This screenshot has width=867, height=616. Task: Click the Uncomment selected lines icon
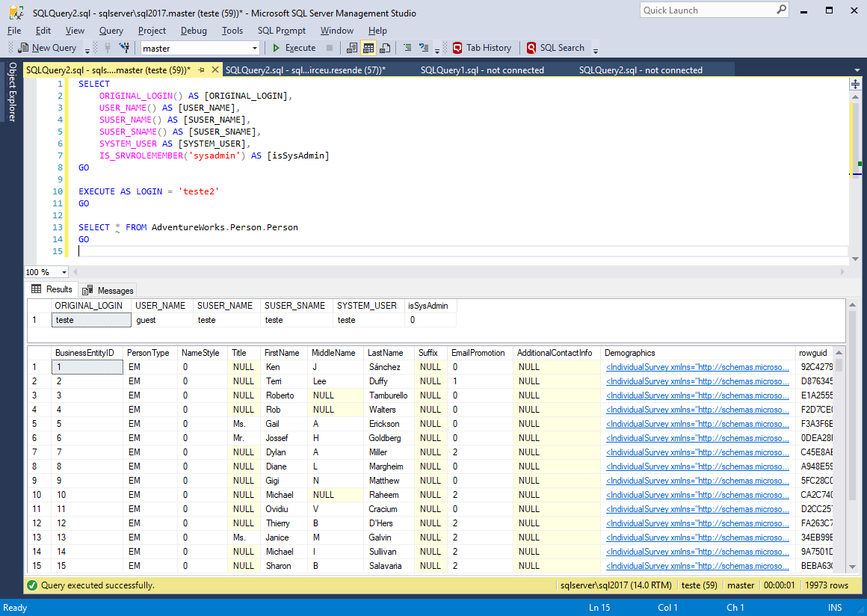click(424, 48)
